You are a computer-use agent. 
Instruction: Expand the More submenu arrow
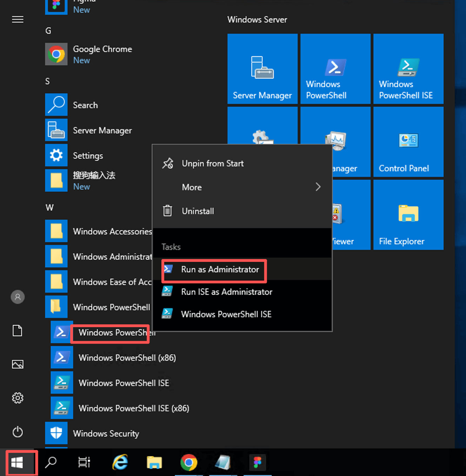tap(318, 187)
